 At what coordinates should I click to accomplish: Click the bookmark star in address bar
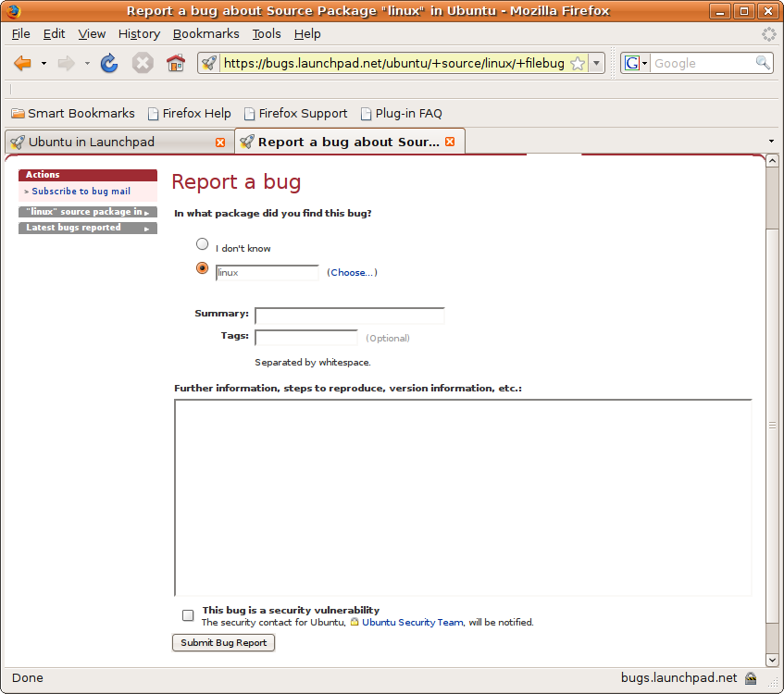pyautogui.click(x=577, y=63)
